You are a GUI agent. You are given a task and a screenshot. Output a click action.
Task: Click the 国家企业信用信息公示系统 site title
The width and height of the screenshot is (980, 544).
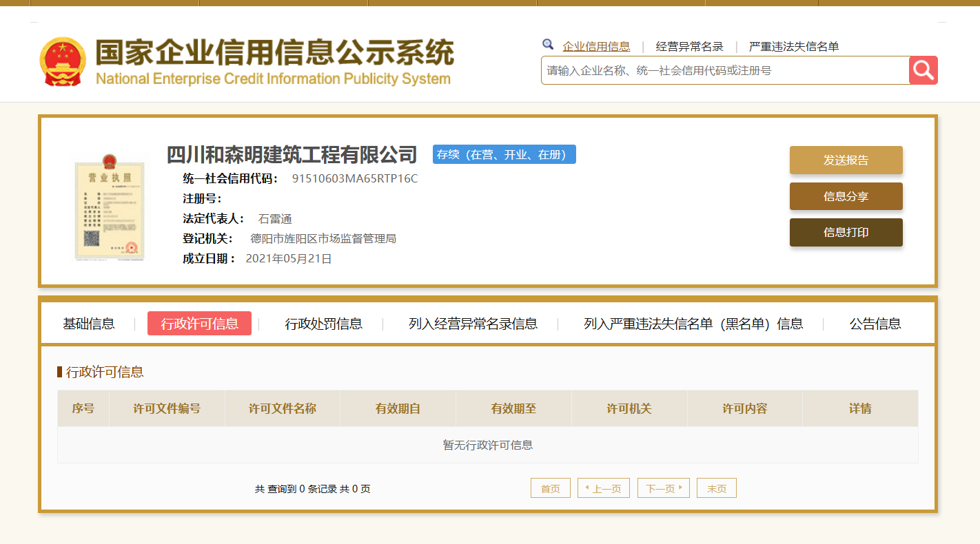275,52
